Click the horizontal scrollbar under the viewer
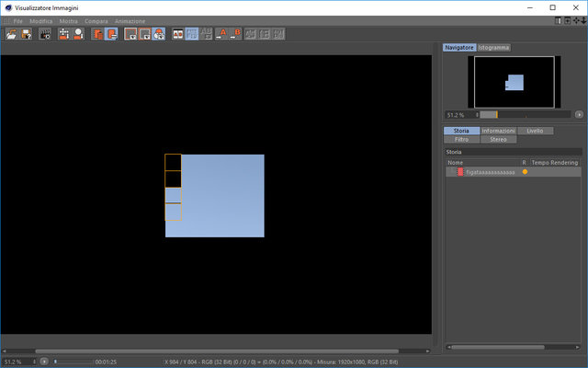Screen dimensions: 588x368 pos(217,351)
